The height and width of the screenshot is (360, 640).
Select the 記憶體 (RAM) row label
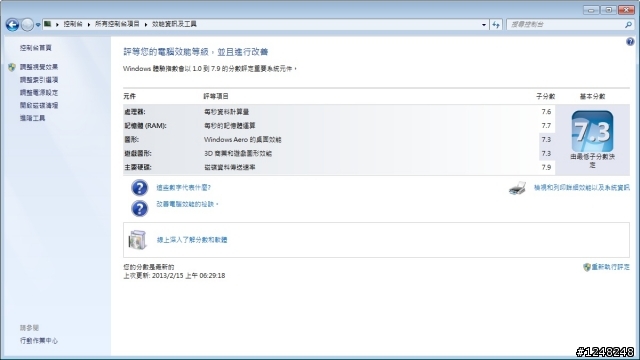pyautogui.click(x=145, y=126)
